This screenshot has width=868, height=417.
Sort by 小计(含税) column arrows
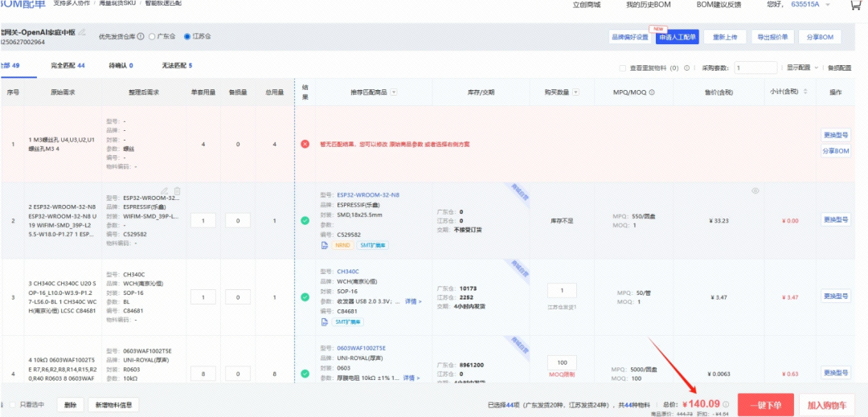(805, 92)
